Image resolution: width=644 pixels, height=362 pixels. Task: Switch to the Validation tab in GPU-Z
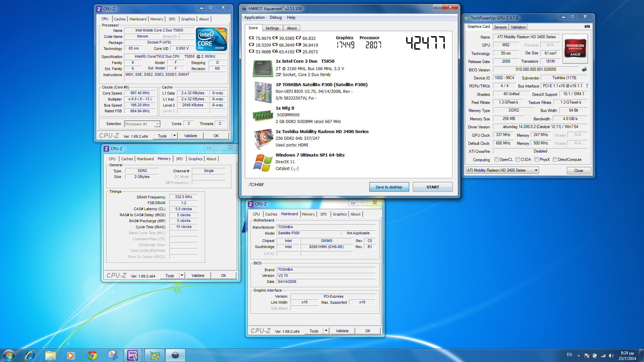[x=518, y=27]
